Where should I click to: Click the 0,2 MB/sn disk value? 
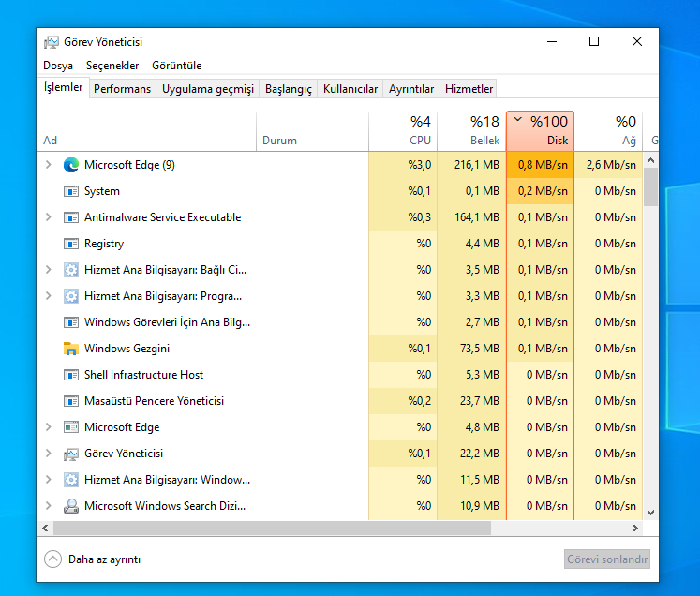(543, 191)
